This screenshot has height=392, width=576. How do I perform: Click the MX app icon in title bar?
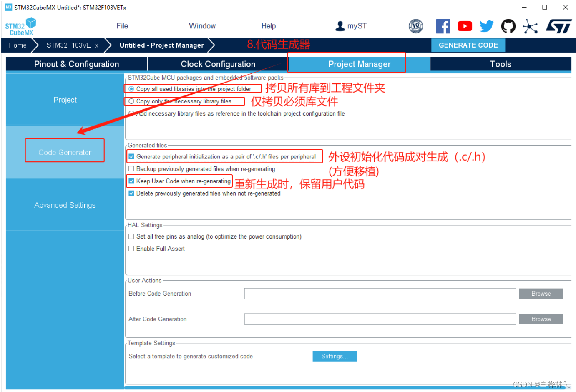coord(8,7)
